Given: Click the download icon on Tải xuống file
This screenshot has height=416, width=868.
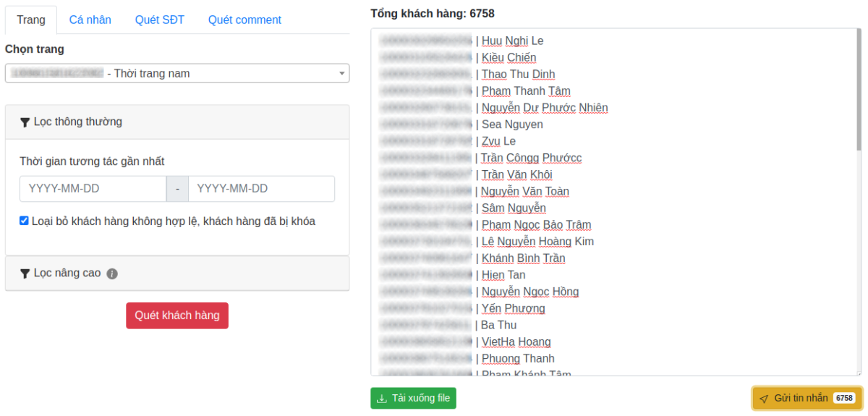Looking at the screenshot, I should [x=382, y=398].
